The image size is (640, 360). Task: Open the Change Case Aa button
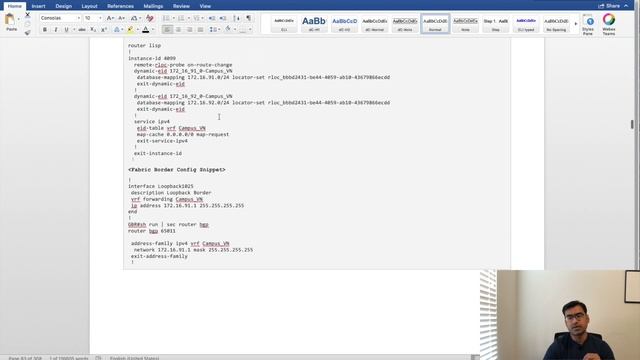pos(133,18)
